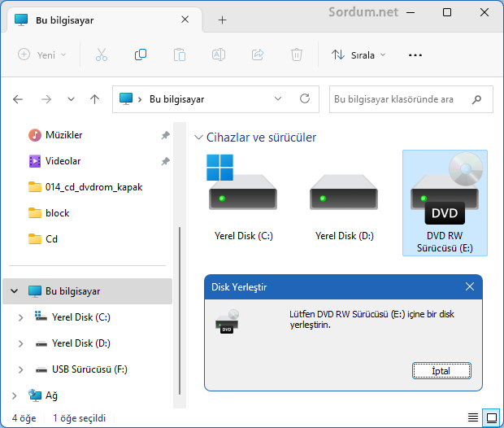
Task: Open Müzikler in sidebar
Action: 55,135
